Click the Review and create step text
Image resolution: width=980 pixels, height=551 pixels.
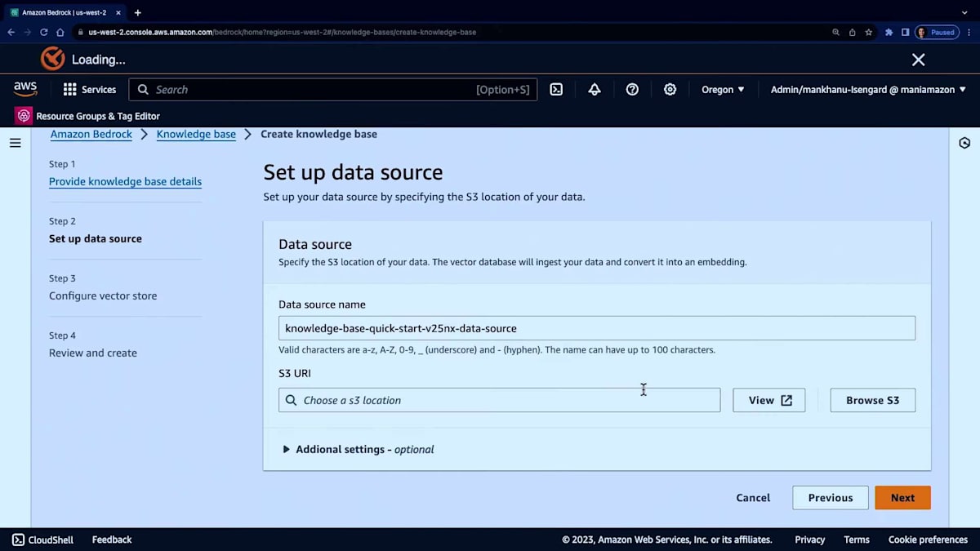point(93,353)
